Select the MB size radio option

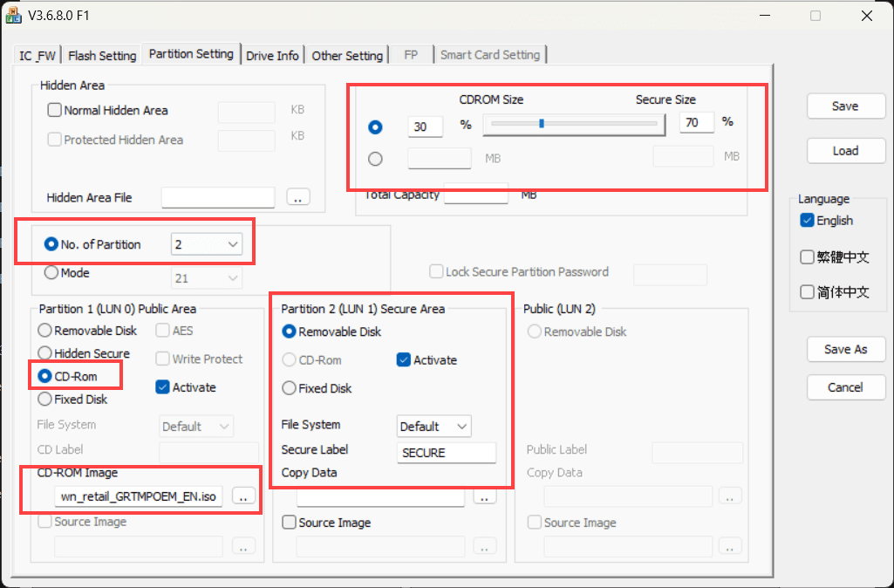click(x=375, y=159)
